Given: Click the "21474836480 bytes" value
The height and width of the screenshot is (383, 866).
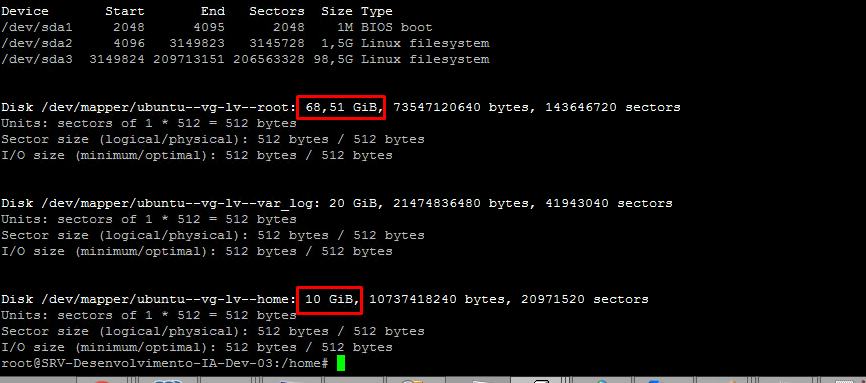Looking at the screenshot, I should [461, 203].
